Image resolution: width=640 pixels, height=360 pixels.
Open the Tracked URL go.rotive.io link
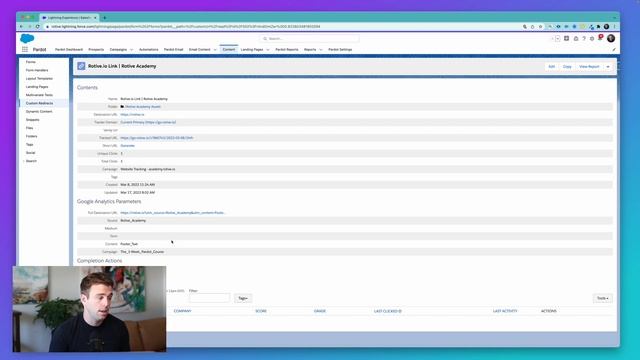157,138
